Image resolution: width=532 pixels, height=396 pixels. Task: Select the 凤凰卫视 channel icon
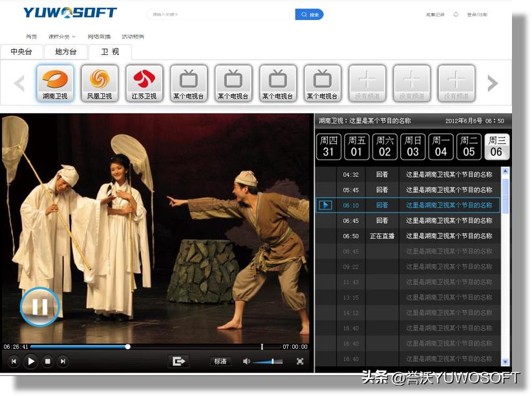99,82
